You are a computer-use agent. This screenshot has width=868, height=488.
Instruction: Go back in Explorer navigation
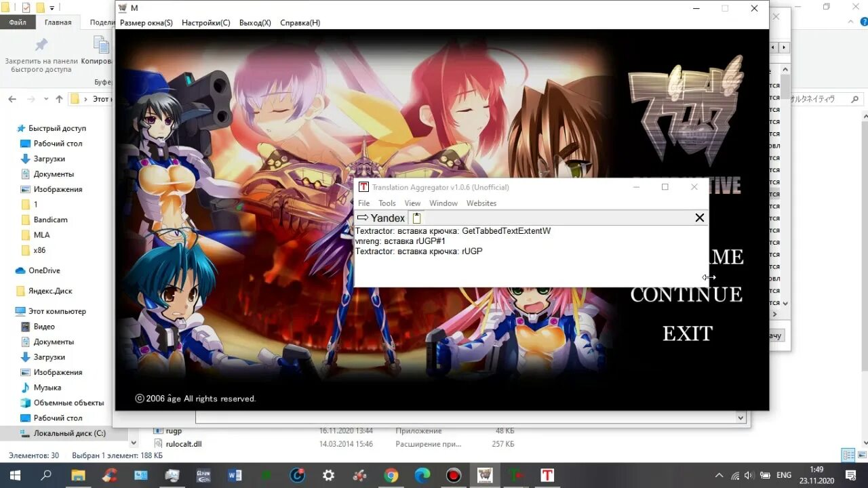click(x=12, y=99)
